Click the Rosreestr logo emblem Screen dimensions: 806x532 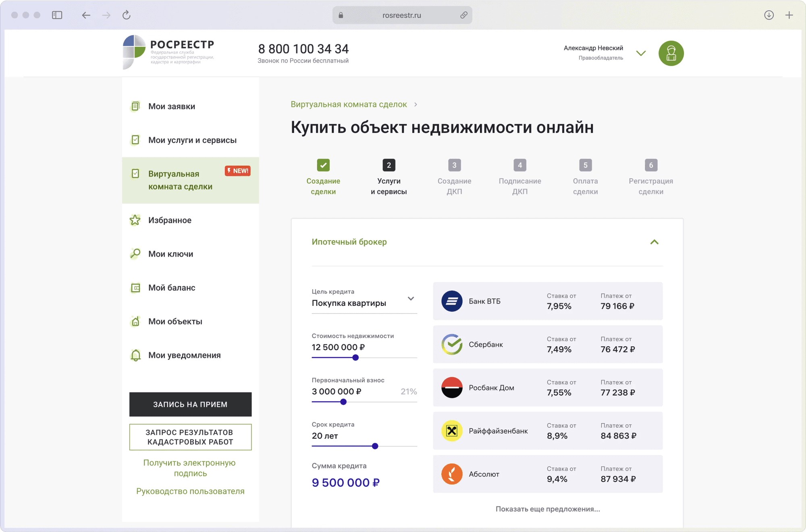pos(134,51)
